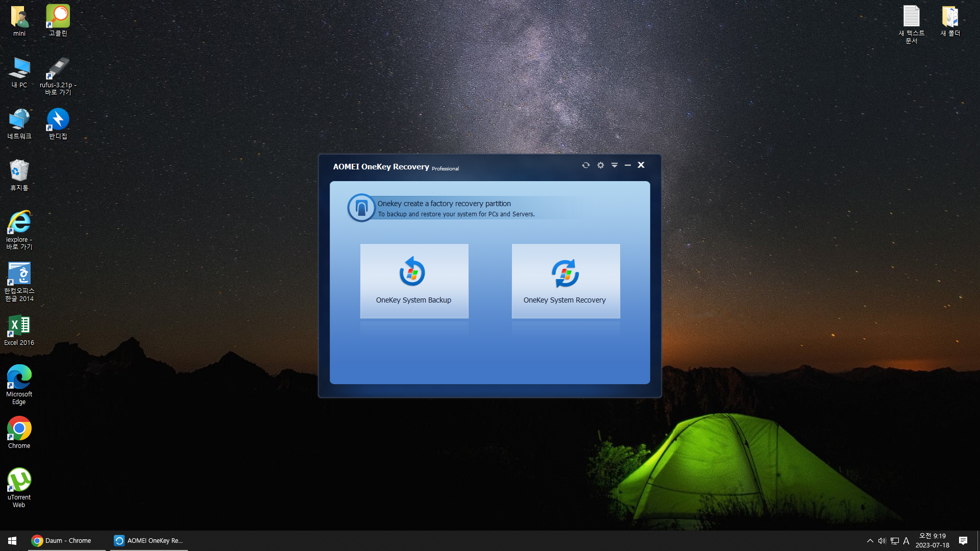The image size is (980, 551).
Task: Select the 새 텍스트 문서 file icon
Action: click(x=911, y=24)
